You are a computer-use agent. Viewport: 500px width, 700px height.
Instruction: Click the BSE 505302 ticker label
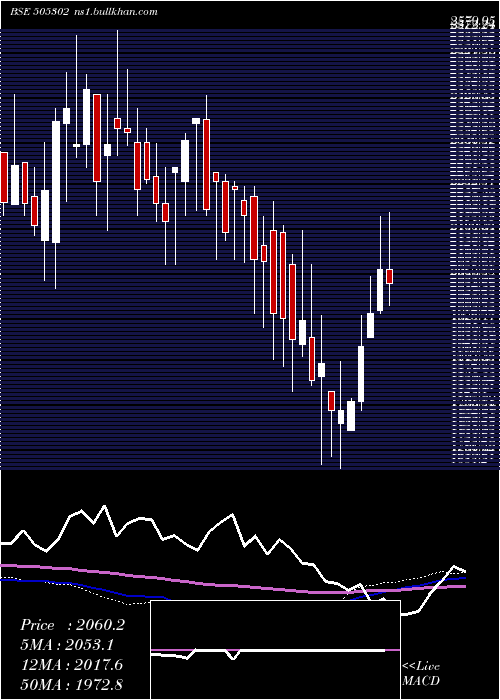[39, 12]
